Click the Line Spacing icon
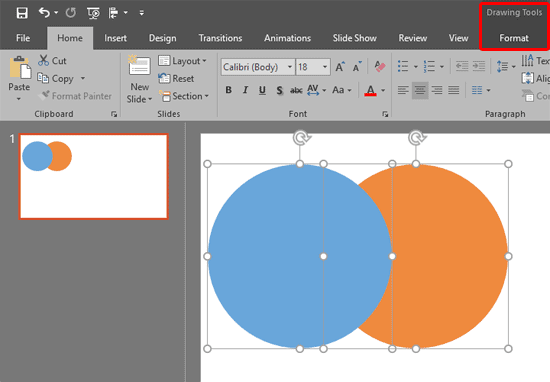Viewport: 550px width, 382px height. pyautogui.click(x=502, y=66)
